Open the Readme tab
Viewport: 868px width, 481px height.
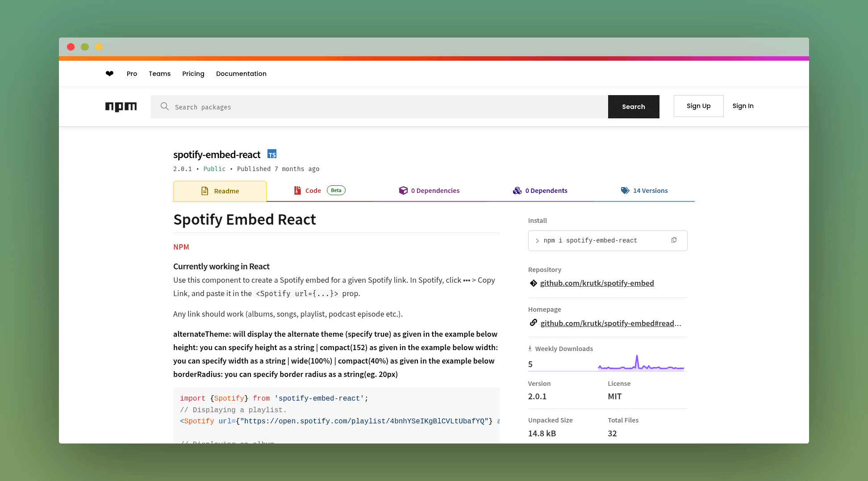[220, 191]
